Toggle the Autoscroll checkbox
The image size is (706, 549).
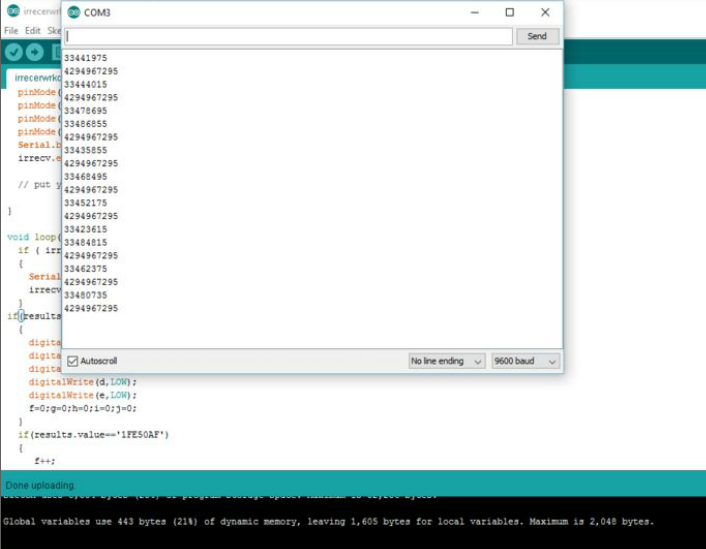point(72,361)
